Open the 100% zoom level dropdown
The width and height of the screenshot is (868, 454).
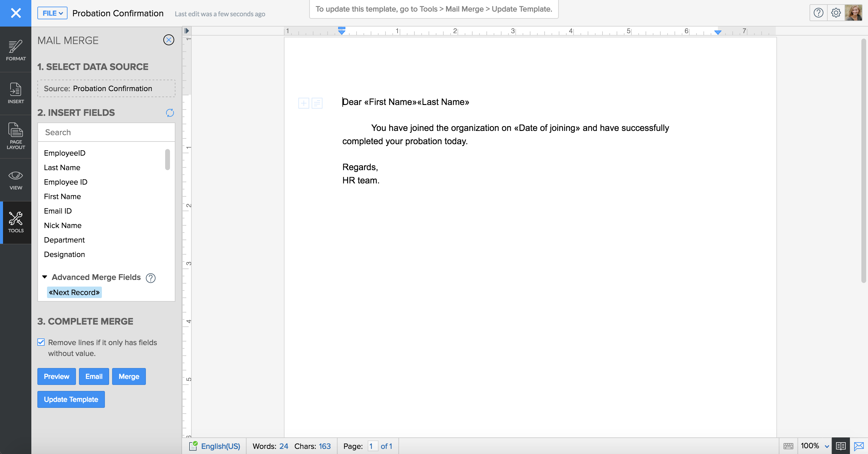(814, 446)
